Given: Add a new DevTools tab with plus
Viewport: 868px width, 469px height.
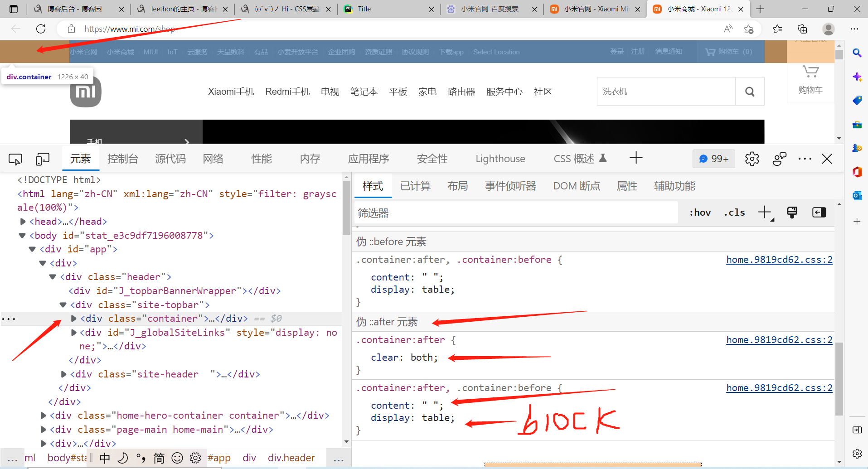Looking at the screenshot, I should [636, 158].
